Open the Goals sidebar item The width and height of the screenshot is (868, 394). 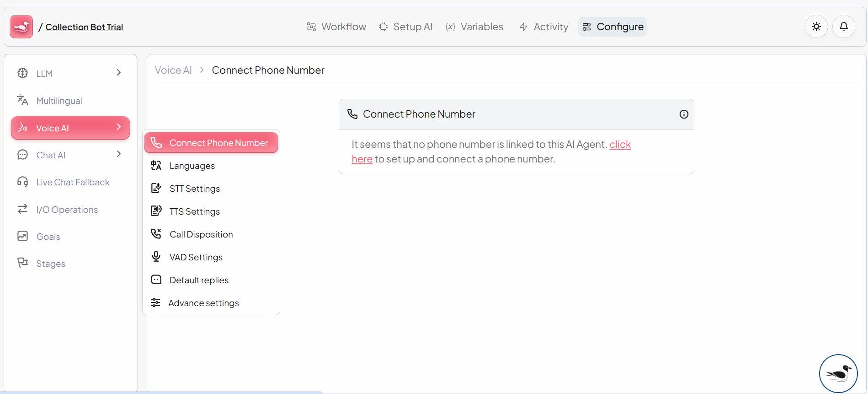(x=48, y=237)
